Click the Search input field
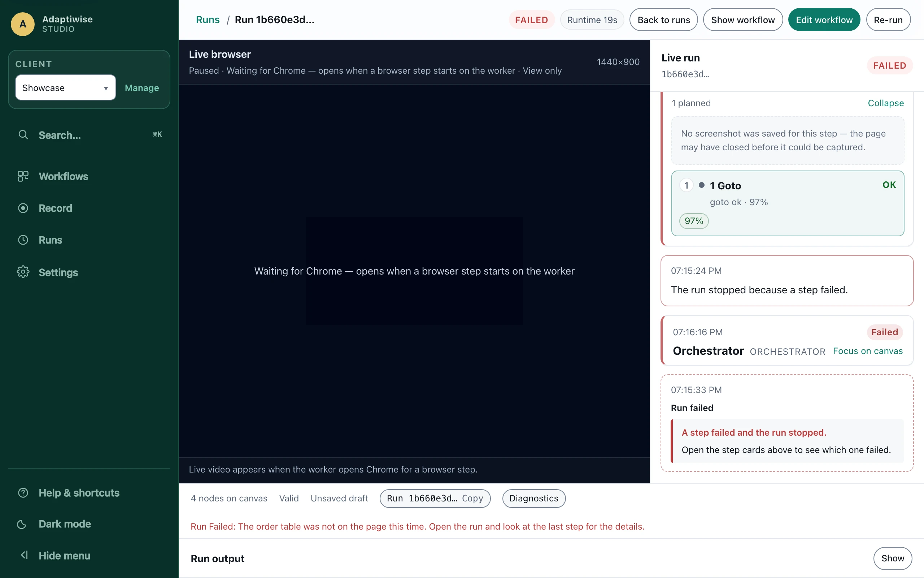 [89, 134]
